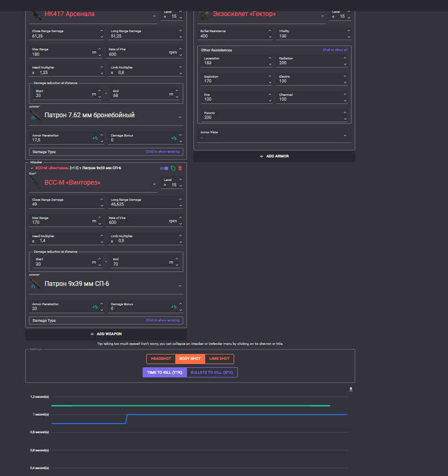Download the TTK chart image

[x=351, y=389]
